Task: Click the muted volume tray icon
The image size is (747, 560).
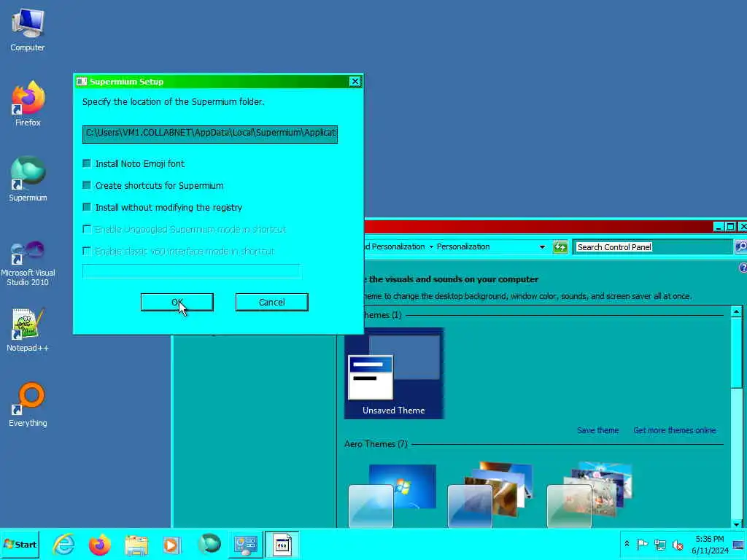Action: click(677, 544)
